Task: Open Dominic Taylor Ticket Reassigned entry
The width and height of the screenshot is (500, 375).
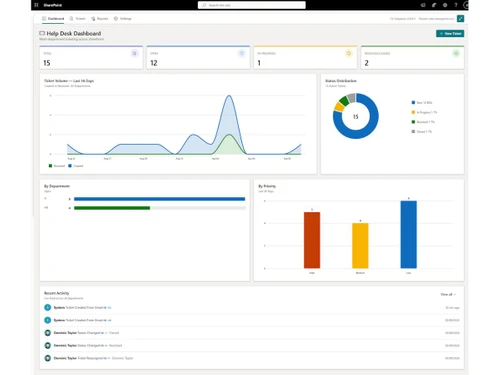Action: tap(252, 358)
